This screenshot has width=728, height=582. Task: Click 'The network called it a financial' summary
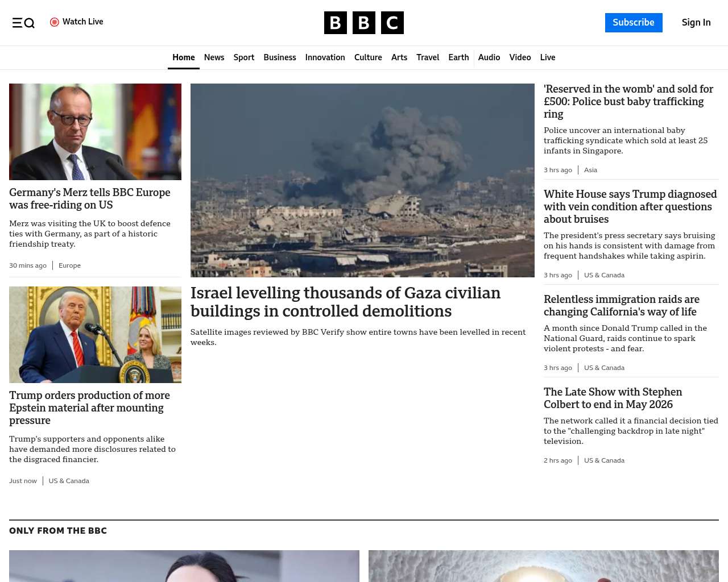click(631, 431)
